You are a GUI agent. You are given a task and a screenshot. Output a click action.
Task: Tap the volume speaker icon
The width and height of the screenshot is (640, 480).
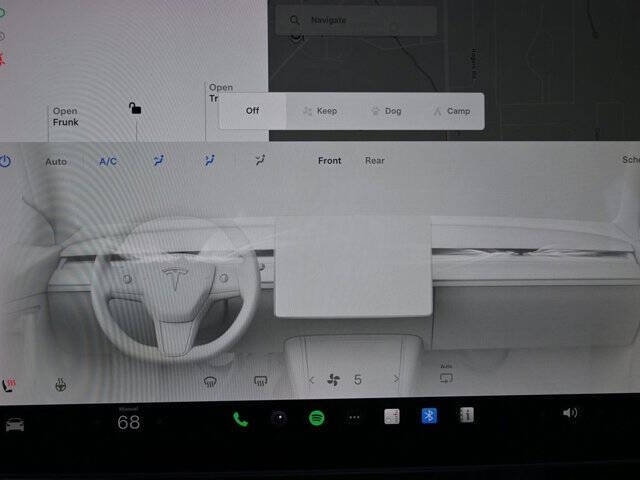[569, 413]
